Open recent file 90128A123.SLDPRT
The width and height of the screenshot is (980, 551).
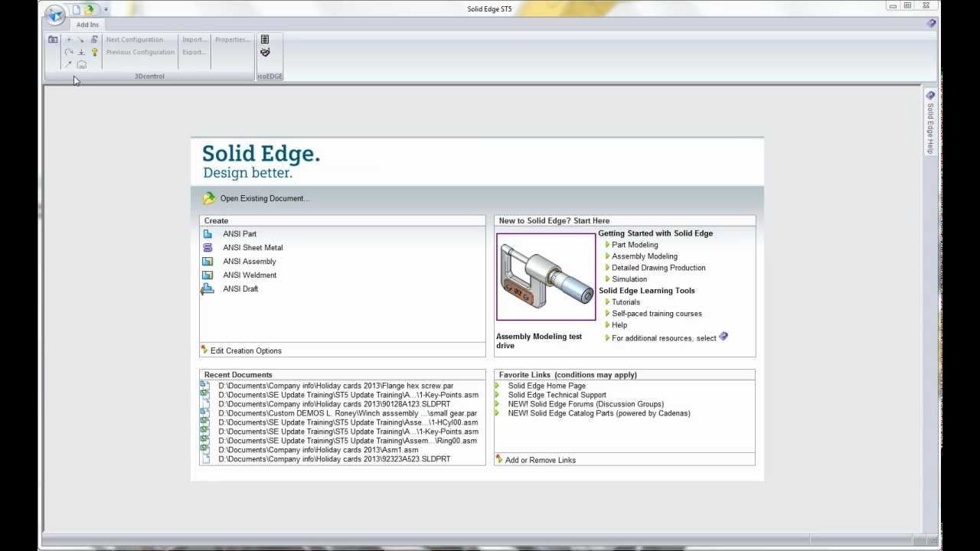pyautogui.click(x=334, y=404)
